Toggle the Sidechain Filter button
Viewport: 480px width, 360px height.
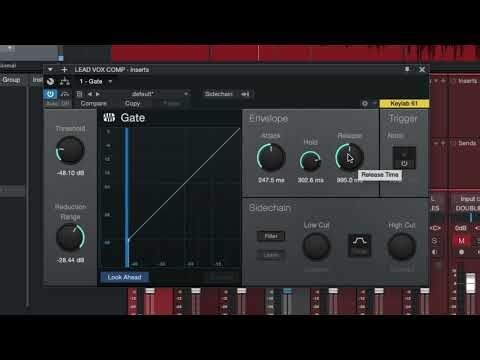click(271, 236)
